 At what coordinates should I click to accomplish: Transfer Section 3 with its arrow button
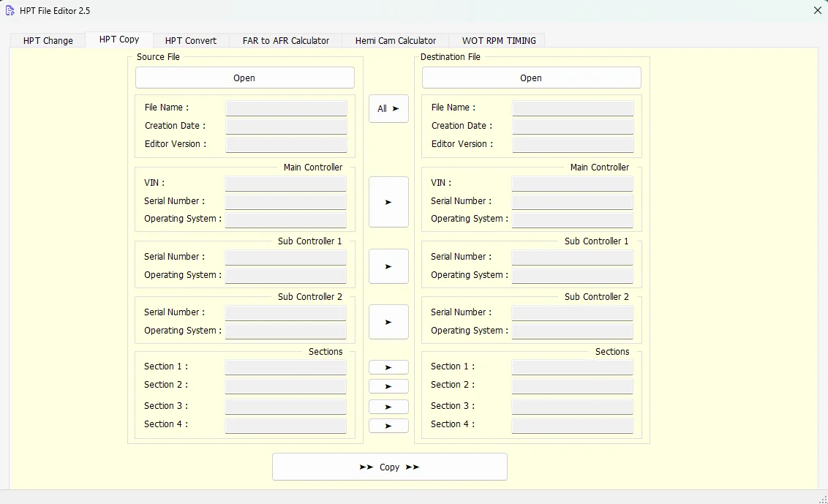coord(388,407)
